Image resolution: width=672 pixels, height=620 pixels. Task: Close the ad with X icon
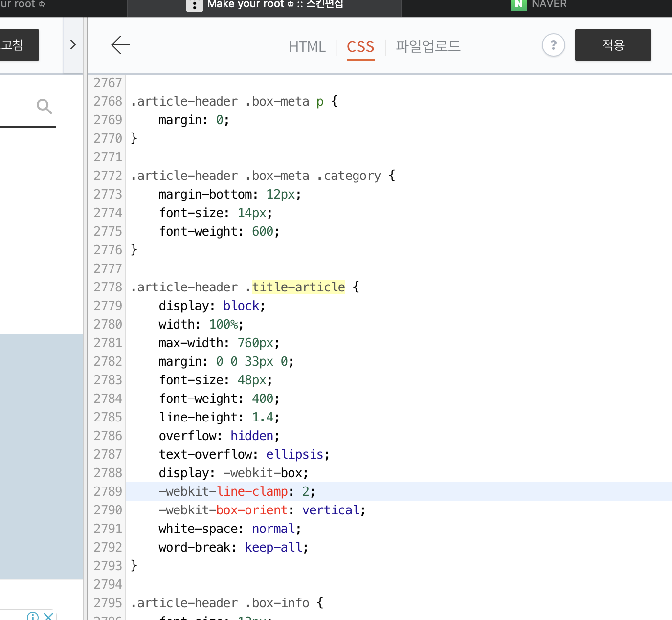click(x=48, y=616)
